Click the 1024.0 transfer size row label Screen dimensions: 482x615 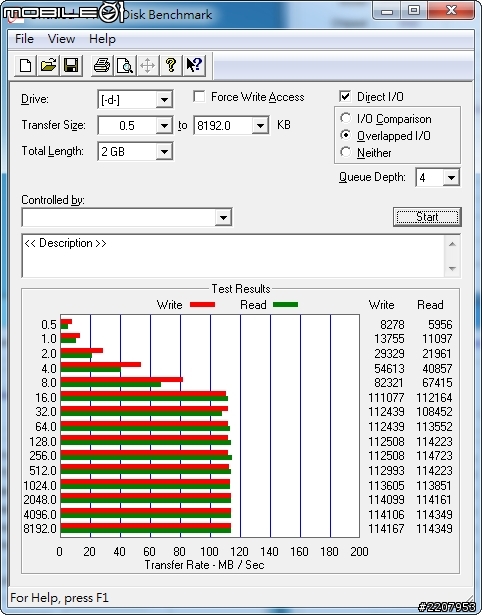point(40,486)
